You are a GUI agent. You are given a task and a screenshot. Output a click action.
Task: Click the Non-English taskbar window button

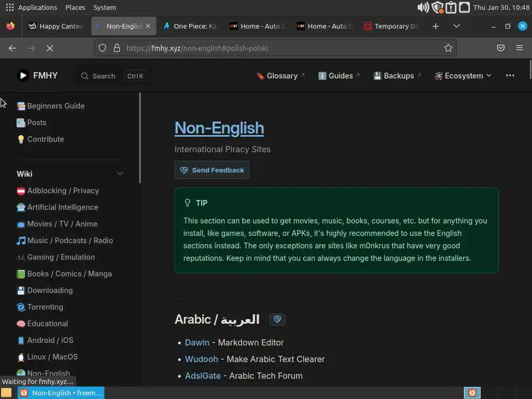pyautogui.click(x=61, y=393)
